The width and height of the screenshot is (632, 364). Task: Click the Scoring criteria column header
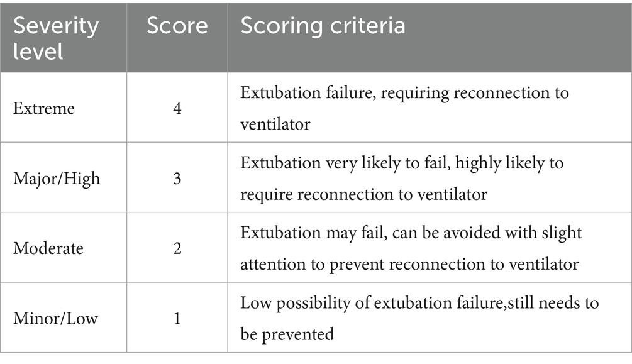(x=323, y=26)
